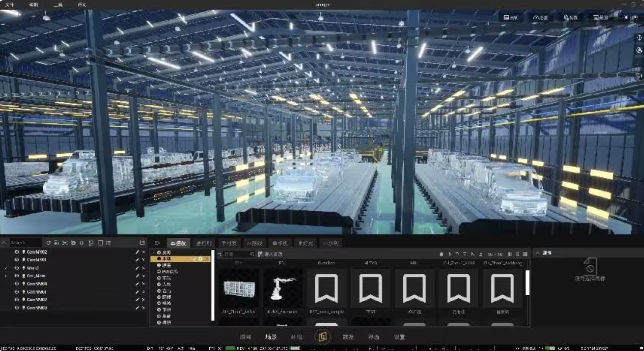This screenshot has height=351, width=644.
Task: Click the edit pencil icon for CamMY02
Action: pyautogui.click(x=137, y=252)
